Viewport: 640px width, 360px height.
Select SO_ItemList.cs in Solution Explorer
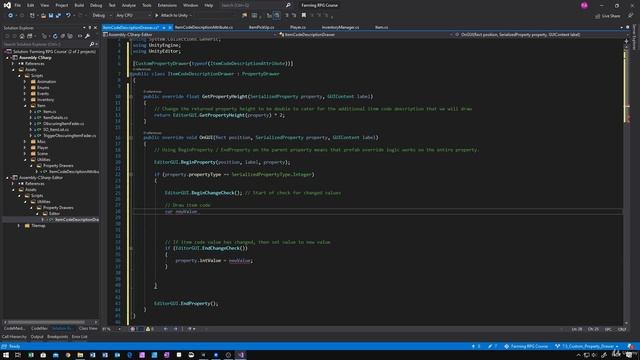(x=56, y=129)
